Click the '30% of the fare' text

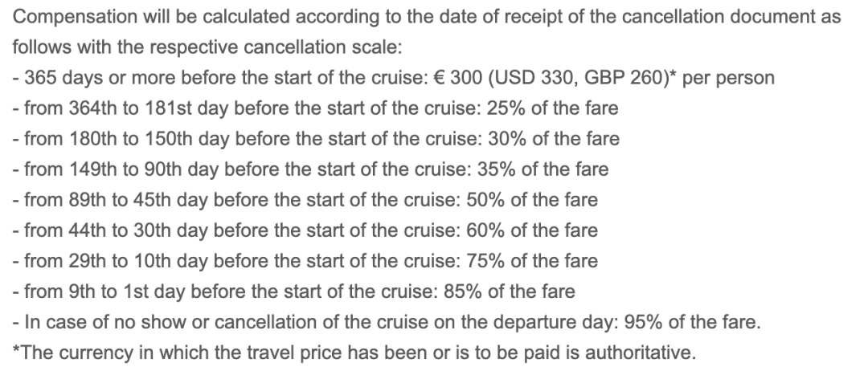coord(554,139)
